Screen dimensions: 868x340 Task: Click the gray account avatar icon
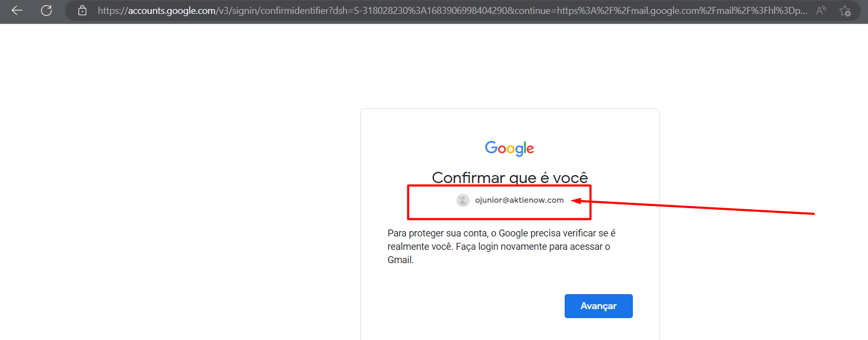click(x=463, y=200)
